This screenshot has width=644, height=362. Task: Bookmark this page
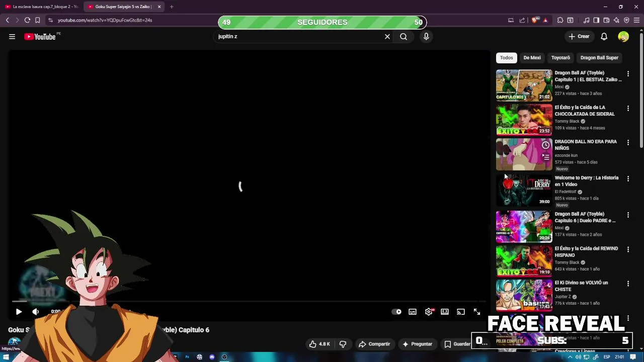(x=37, y=20)
